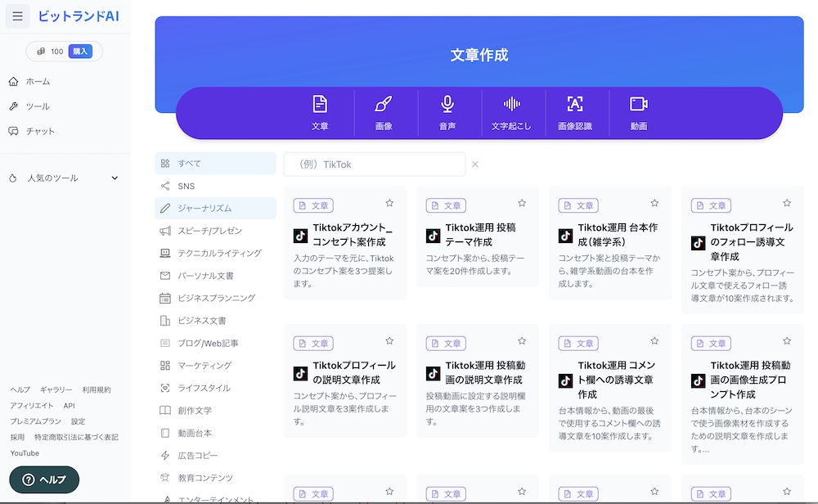Click the coin balance 100 icon
Image resolution: width=818 pixels, height=504 pixels.
41,51
